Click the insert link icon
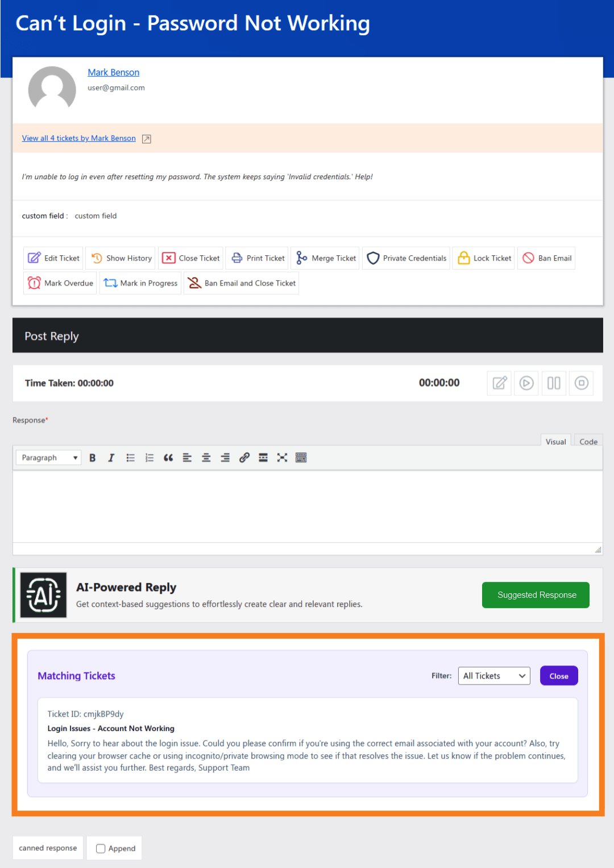614x868 pixels. [x=244, y=458]
